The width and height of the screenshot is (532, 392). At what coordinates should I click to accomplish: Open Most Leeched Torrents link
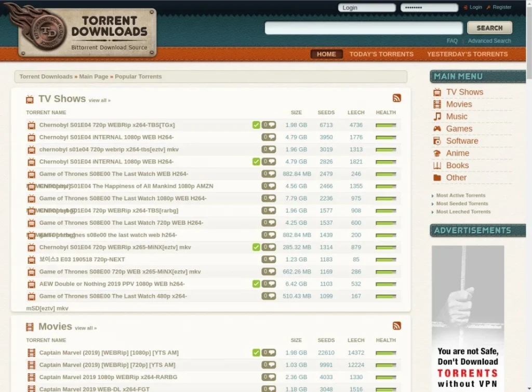click(463, 212)
